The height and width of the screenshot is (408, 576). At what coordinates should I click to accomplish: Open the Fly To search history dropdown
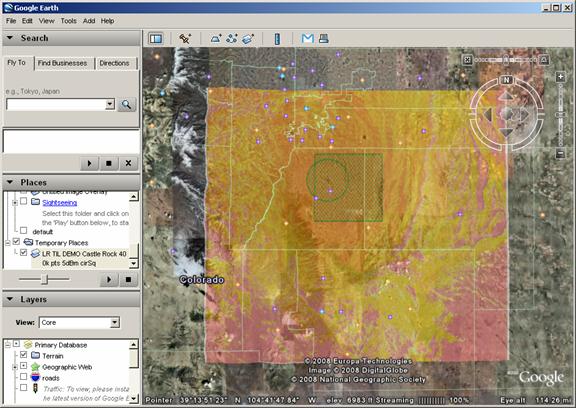point(110,104)
